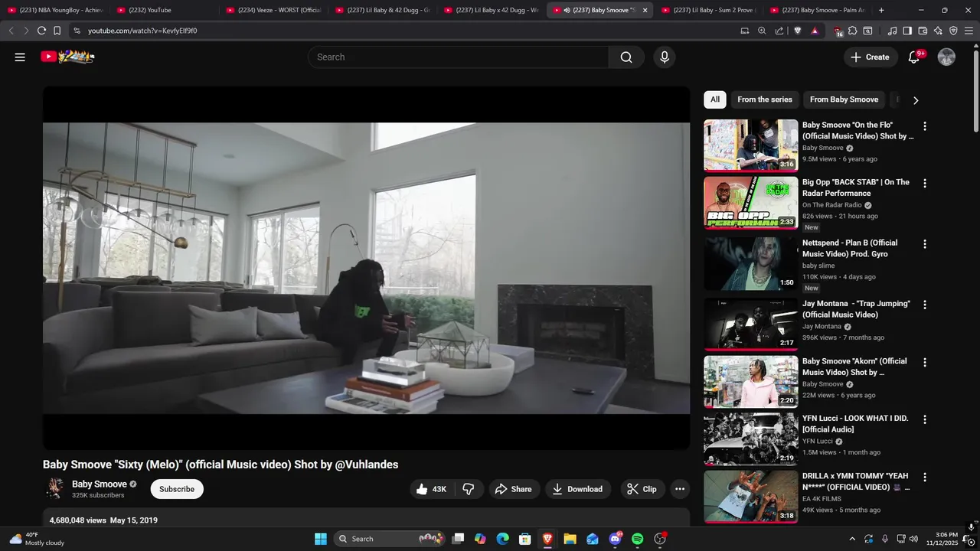Open options for Nettspend Plan B
The height and width of the screenshot is (551, 980).
924,244
